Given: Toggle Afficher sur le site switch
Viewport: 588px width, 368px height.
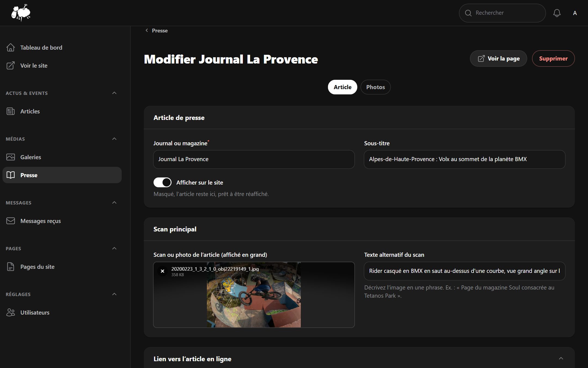Looking at the screenshot, I should (x=163, y=182).
